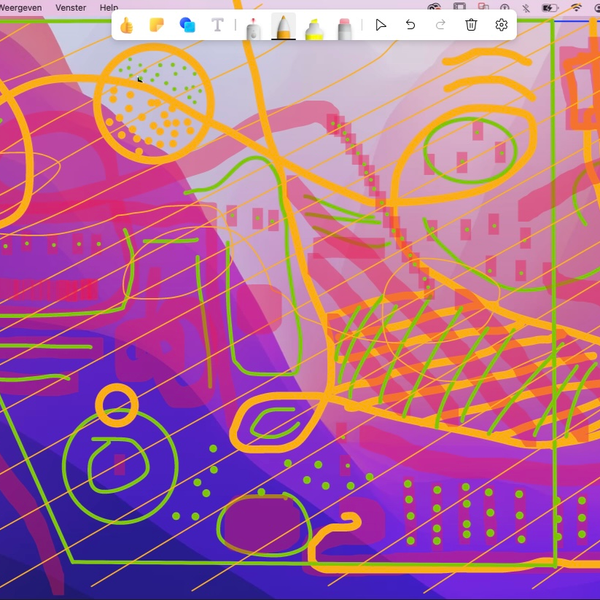Open the Bluetooth menu bar icon
600x600 pixels.
[x=526, y=7]
